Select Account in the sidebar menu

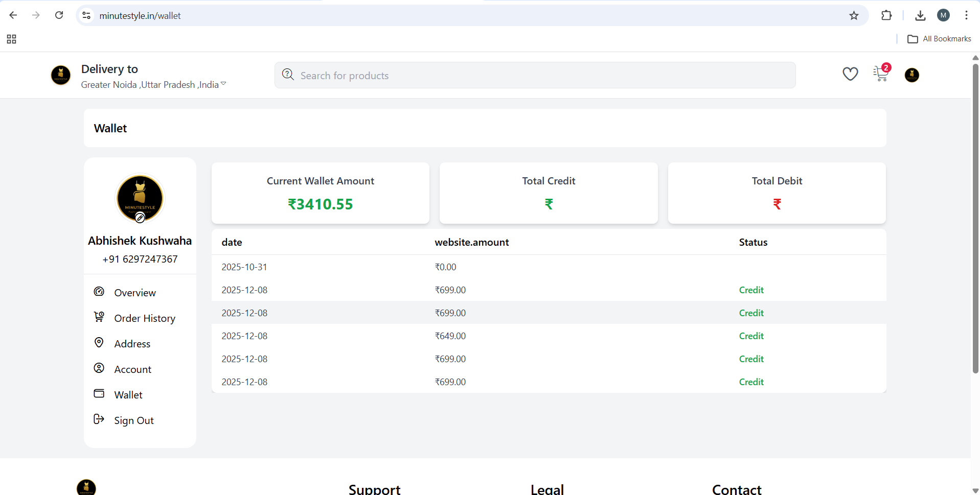click(x=132, y=369)
